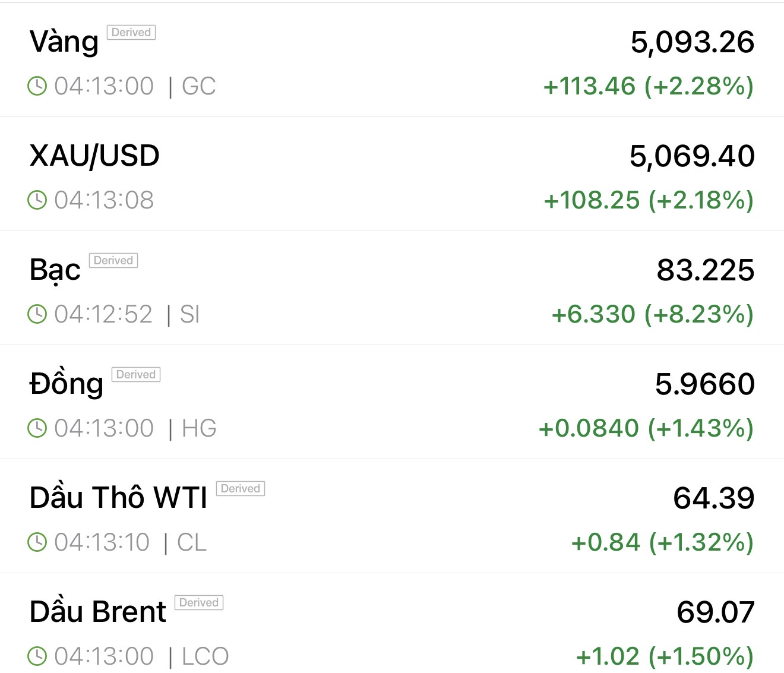Click the Derived badge next to Bạc
Viewport: 784px width, 673px height.
pyautogui.click(x=113, y=261)
